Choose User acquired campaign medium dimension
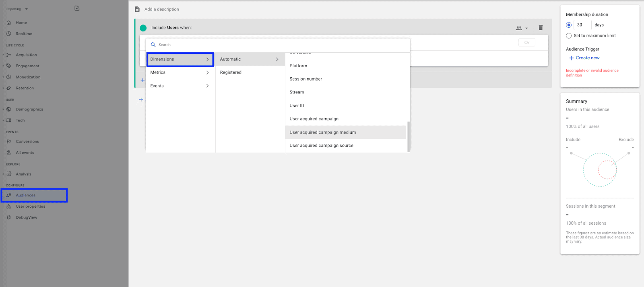 point(323,132)
